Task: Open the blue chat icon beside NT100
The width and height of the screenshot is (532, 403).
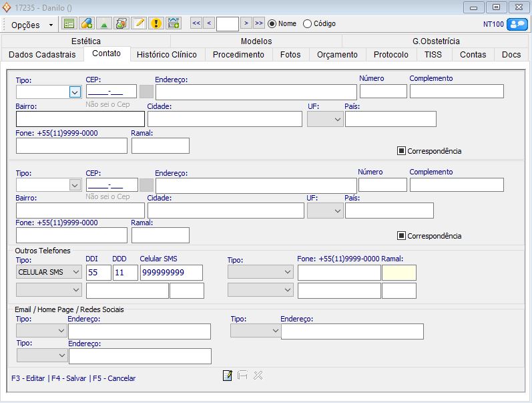Action: pos(517,24)
